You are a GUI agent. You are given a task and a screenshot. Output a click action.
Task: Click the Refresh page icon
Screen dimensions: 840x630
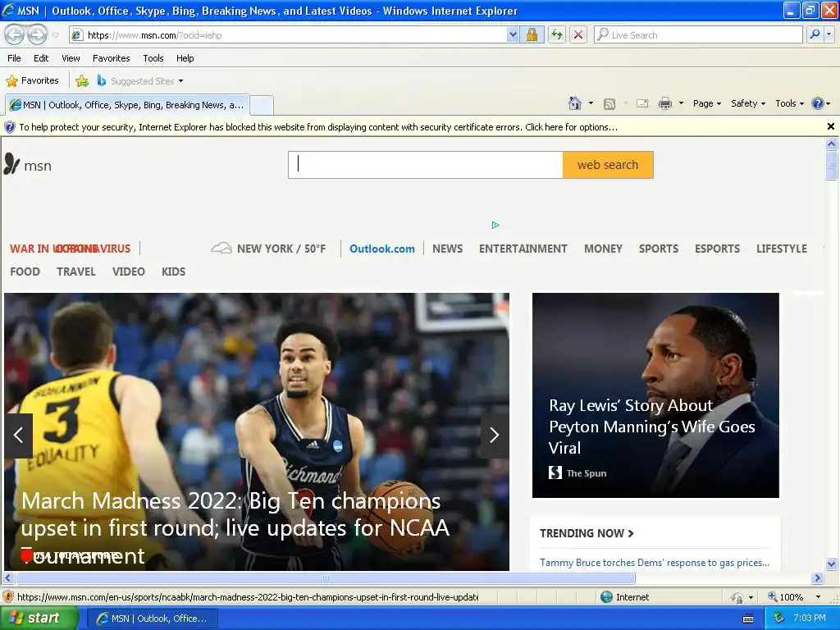(557, 34)
